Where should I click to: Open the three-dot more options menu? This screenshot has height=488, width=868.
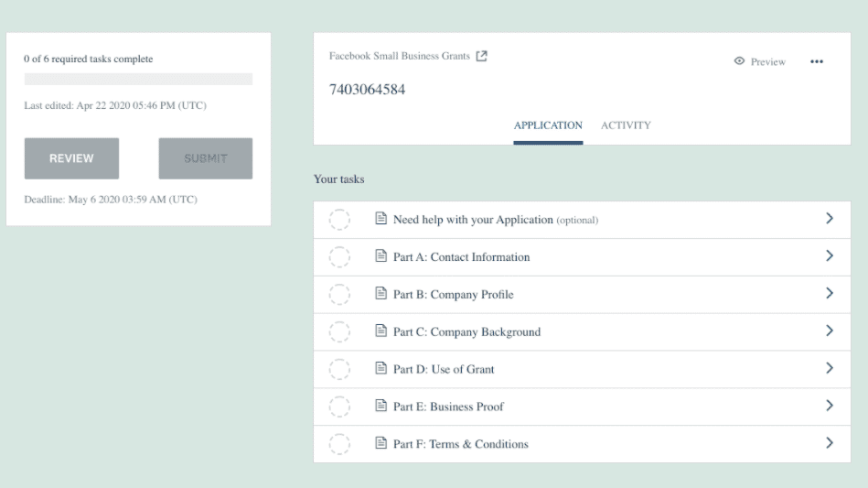pyautogui.click(x=817, y=61)
